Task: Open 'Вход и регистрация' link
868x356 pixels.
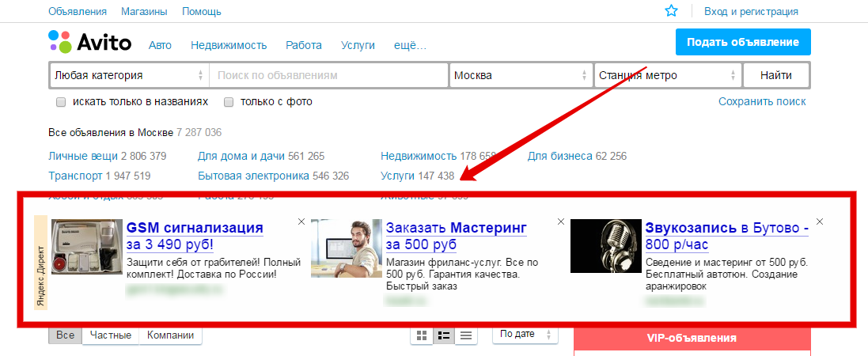Action: (x=751, y=12)
